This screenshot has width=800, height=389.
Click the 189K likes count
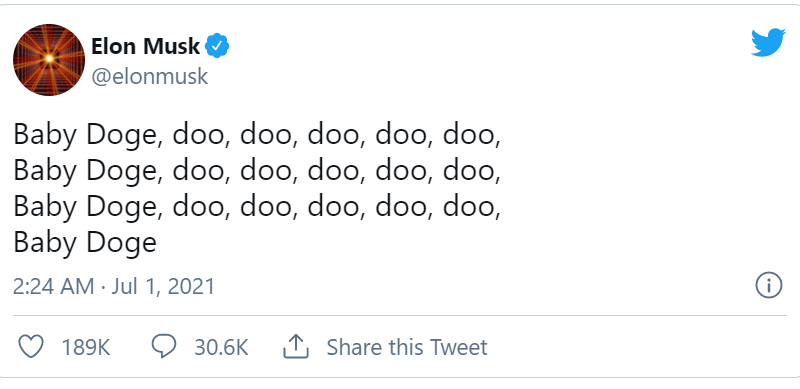point(86,347)
